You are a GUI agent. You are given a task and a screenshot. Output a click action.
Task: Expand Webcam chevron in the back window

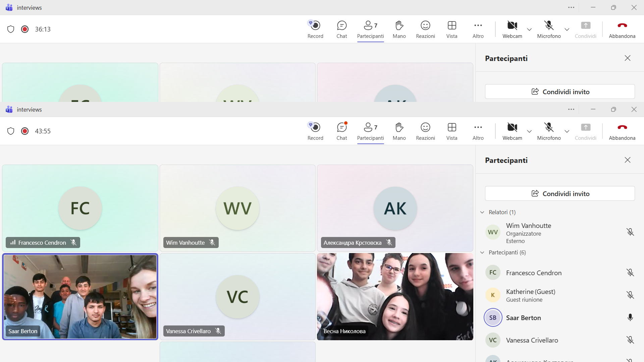pos(529,29)
